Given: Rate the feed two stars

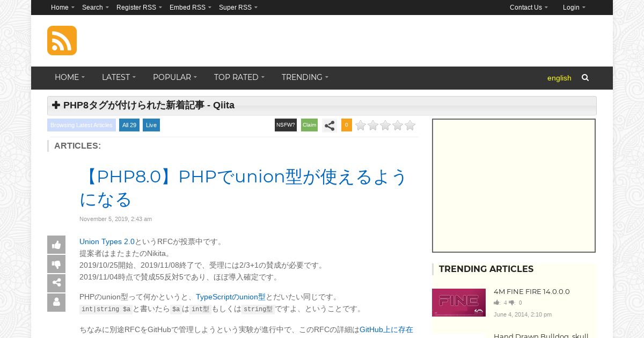Looking at the screenshot, I should pyautogui.click(x=373, y=126).
